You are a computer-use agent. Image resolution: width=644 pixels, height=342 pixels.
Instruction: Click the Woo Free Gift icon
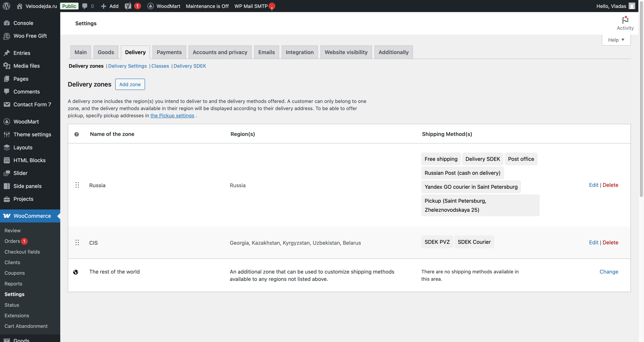7,36
